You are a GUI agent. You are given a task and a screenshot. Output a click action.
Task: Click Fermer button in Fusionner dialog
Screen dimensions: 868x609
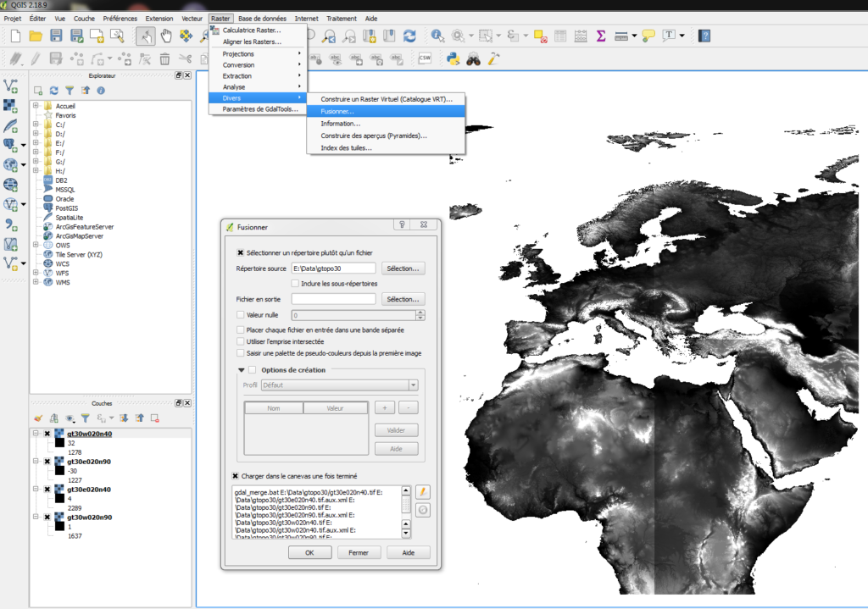359,552
